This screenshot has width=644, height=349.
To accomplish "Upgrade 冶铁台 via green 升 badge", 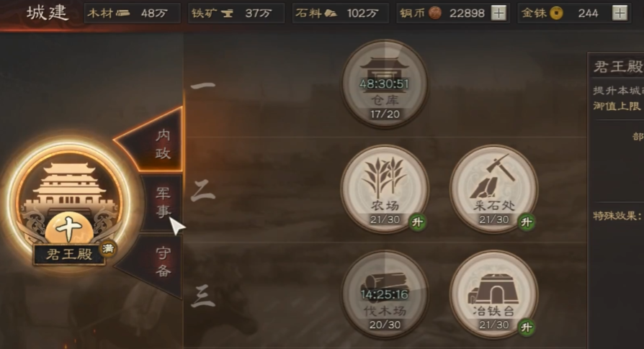I will click(x=527, y=327).
